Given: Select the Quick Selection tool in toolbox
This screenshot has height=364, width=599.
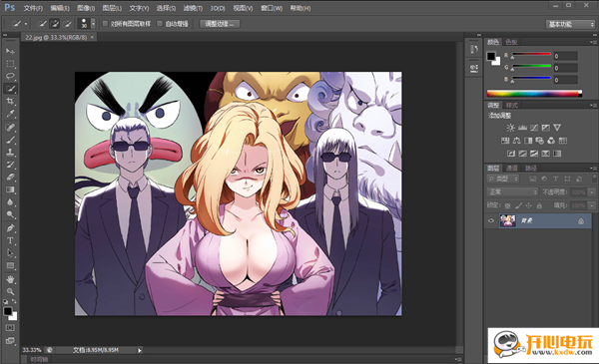Looking at the screenshot, I should (10, 89).
